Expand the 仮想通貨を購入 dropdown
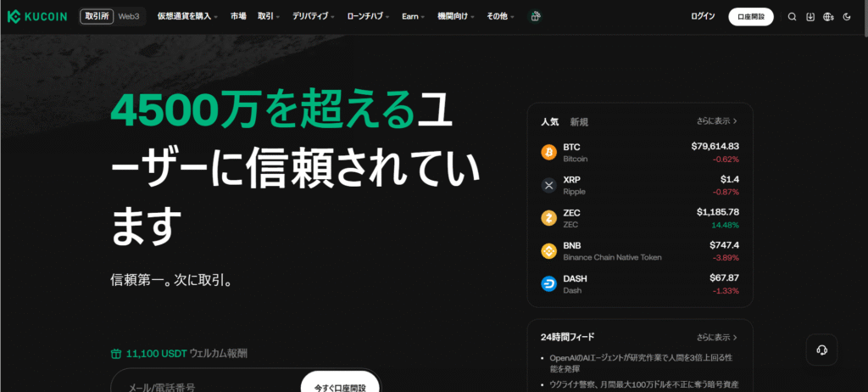 (187, 17)
